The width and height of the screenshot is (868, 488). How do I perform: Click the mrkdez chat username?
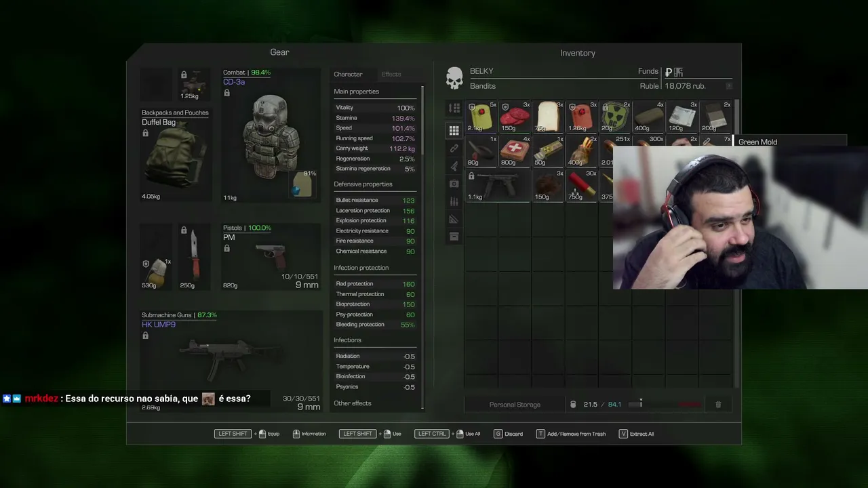pyautogui.click(x=41, y=399)
